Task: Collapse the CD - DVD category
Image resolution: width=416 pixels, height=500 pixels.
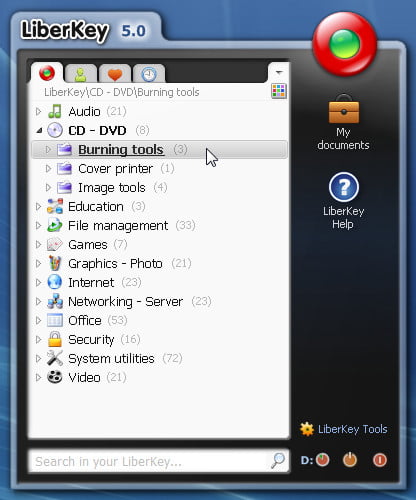Action: (39, 131)
